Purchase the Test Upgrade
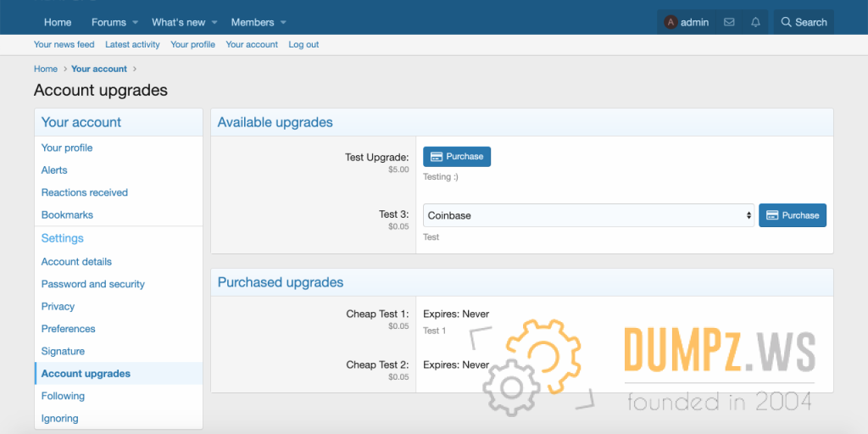 [x=456, y=157]
